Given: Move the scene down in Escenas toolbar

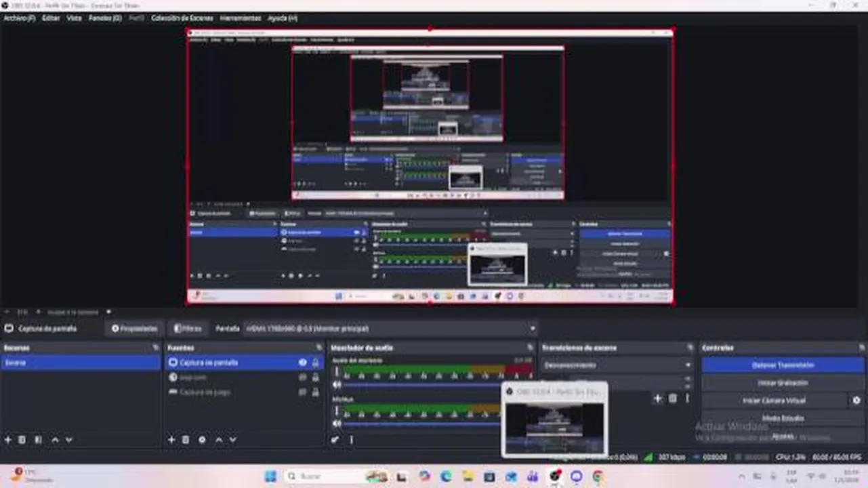Looking at the screenshot, I should pyautogui.click(x=69, y=440).
